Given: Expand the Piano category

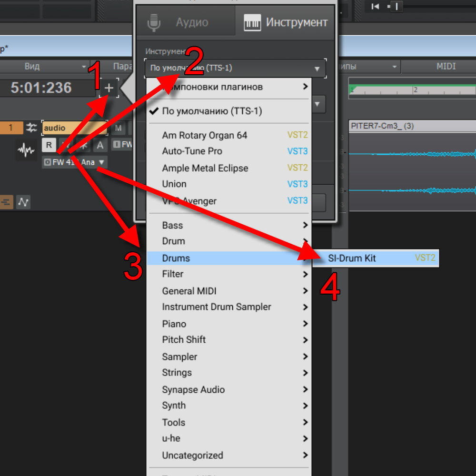Looking at the screenshot, I should tap(229, 324).
